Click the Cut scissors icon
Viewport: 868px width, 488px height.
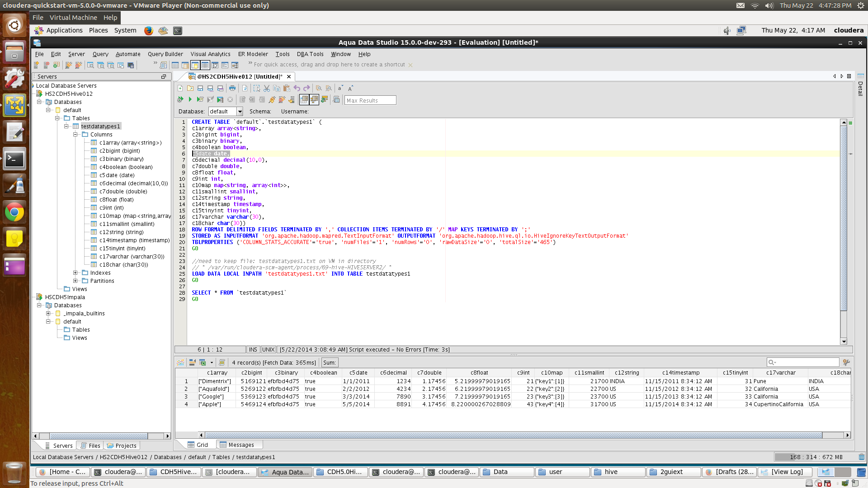point(267,88)
